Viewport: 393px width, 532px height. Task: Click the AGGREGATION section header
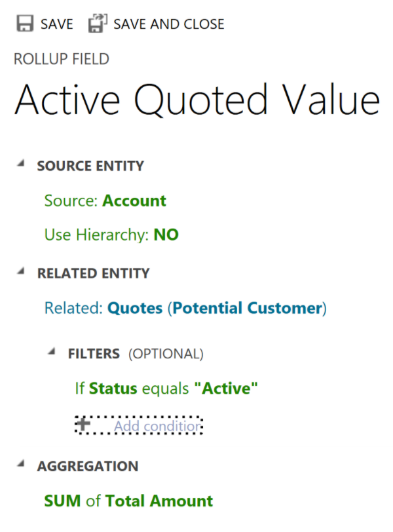point(88,466)
